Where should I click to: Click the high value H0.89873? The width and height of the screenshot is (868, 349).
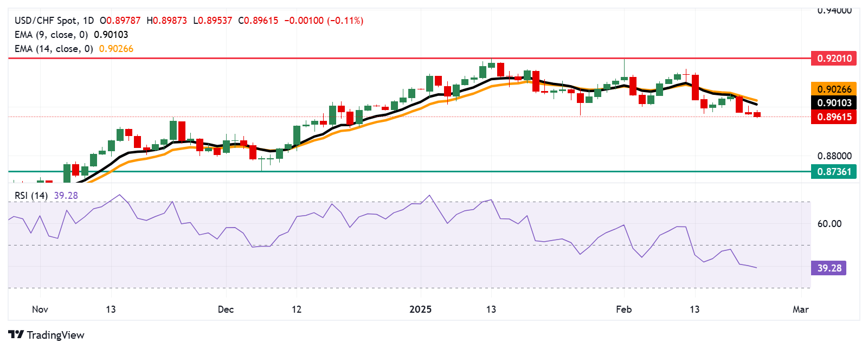coord(166,21)
